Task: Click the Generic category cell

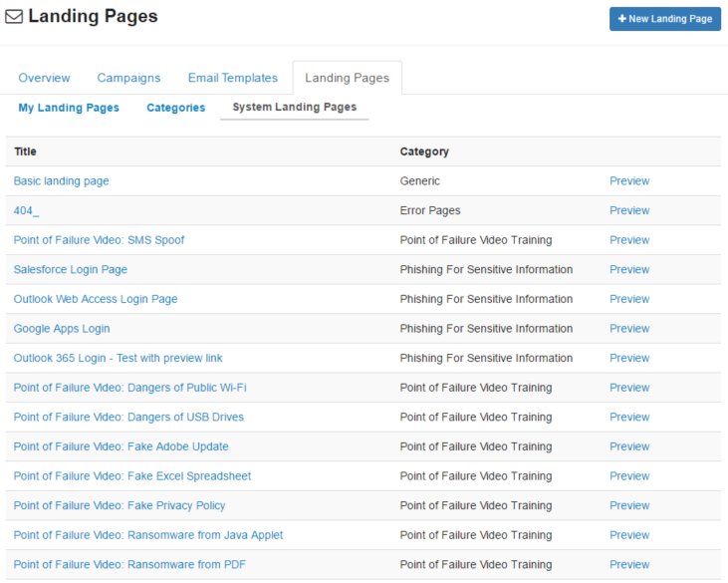Action: pos(419,180)
